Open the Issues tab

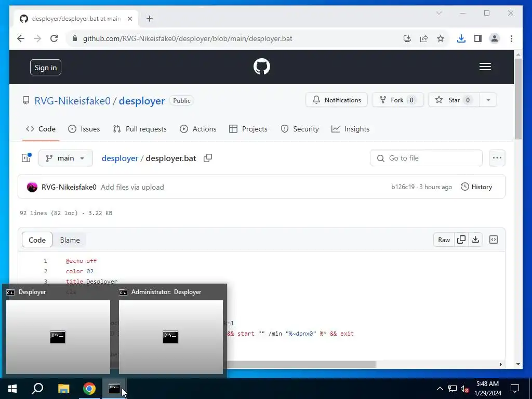[84, 129]
